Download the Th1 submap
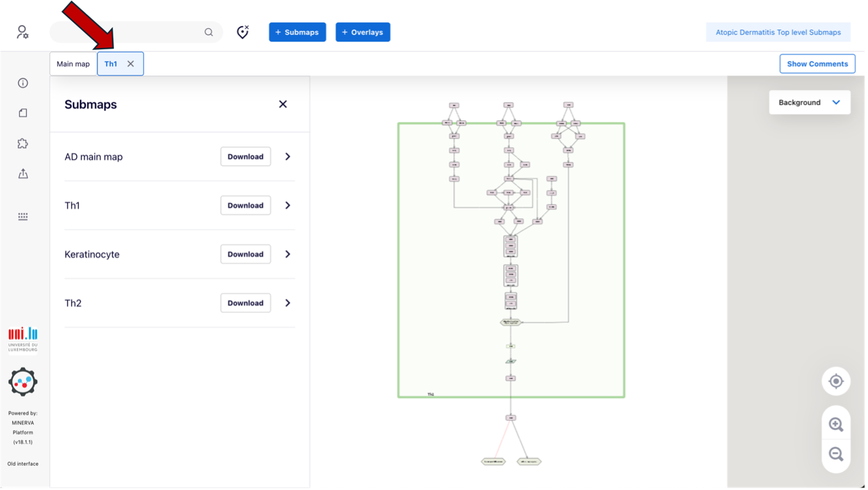This screenshot has width=868, height=490. pos(245,205)
